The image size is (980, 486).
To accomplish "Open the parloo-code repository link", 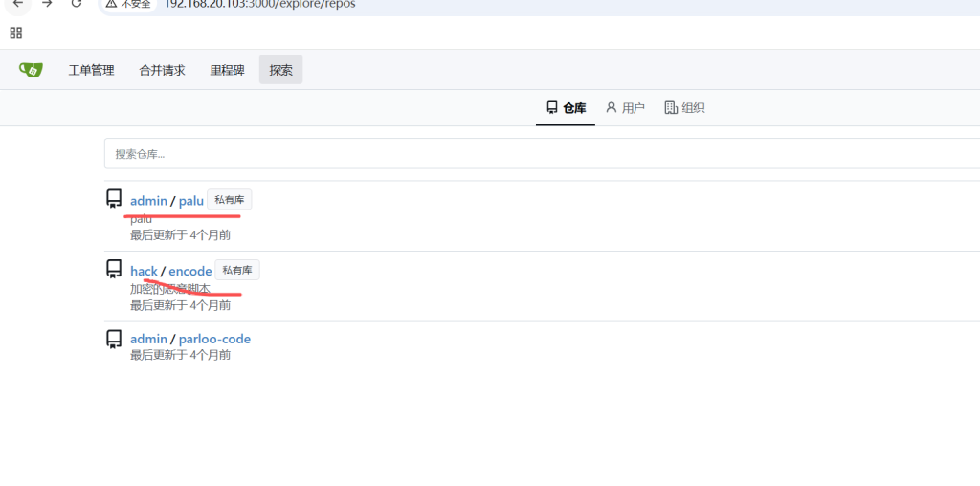I will click(214, 339).
